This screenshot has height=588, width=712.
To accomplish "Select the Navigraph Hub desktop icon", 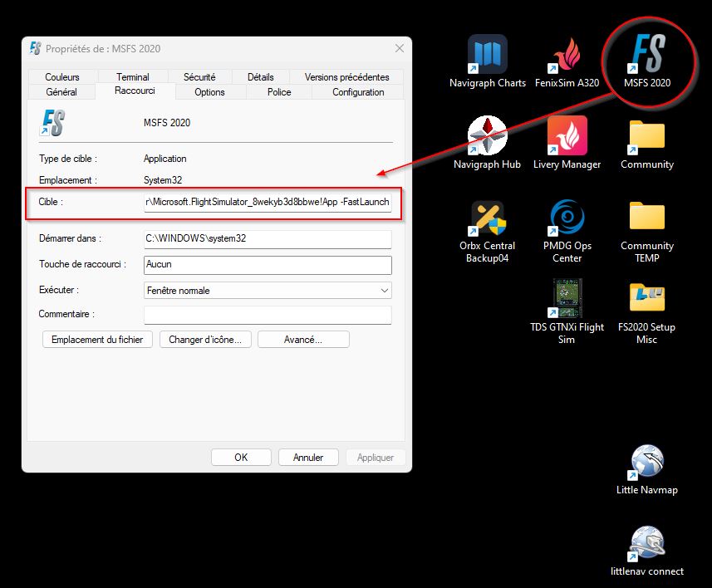I will coord(487,143).
